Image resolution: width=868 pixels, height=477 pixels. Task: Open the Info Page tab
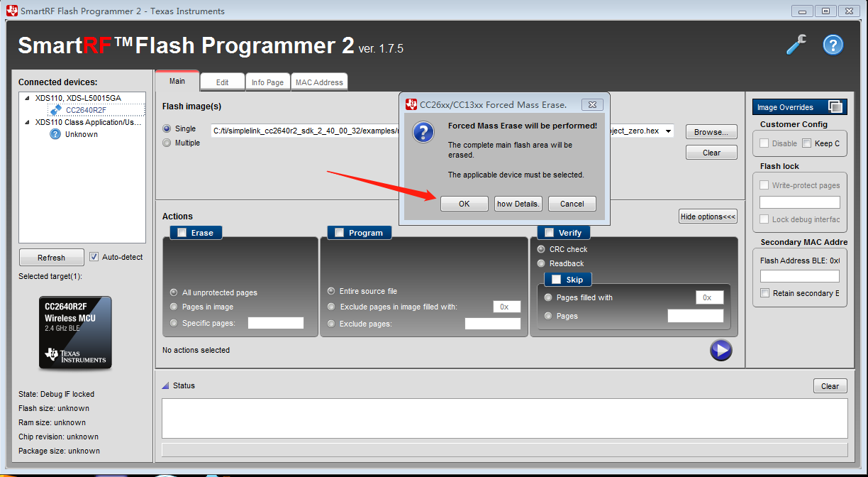[267, 82]
